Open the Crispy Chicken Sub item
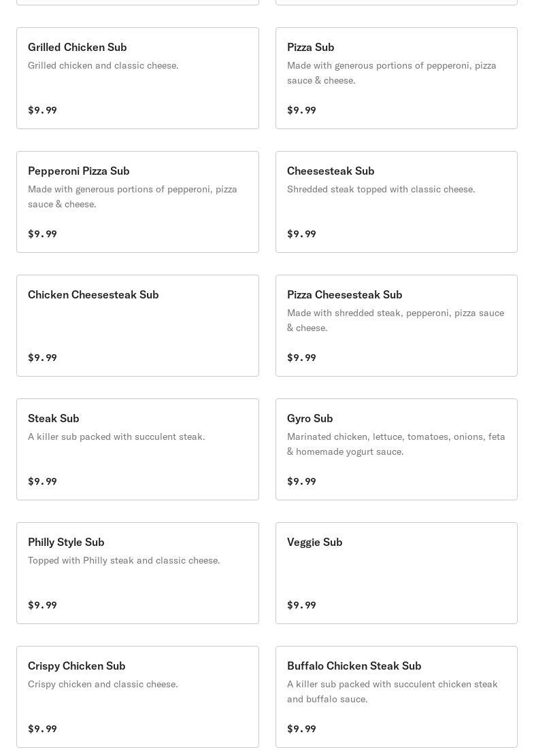The image size is (534, 756). click(x=137, y=697)
